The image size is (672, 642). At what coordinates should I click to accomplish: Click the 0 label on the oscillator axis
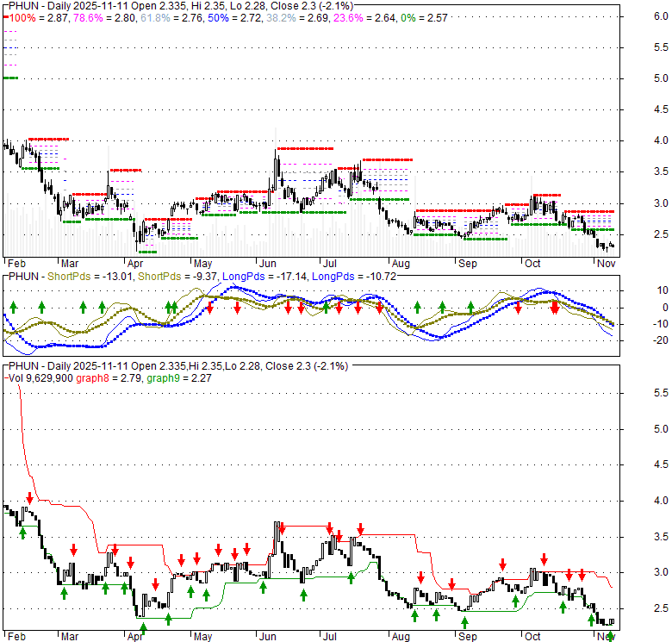[x=665, y=308]
